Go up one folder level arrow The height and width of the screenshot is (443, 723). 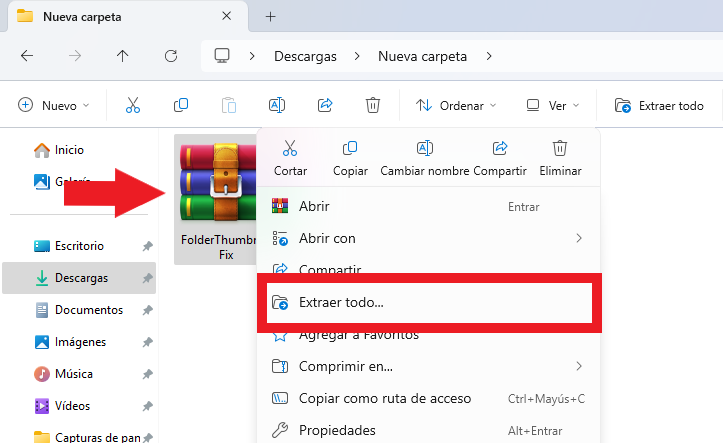122,56
